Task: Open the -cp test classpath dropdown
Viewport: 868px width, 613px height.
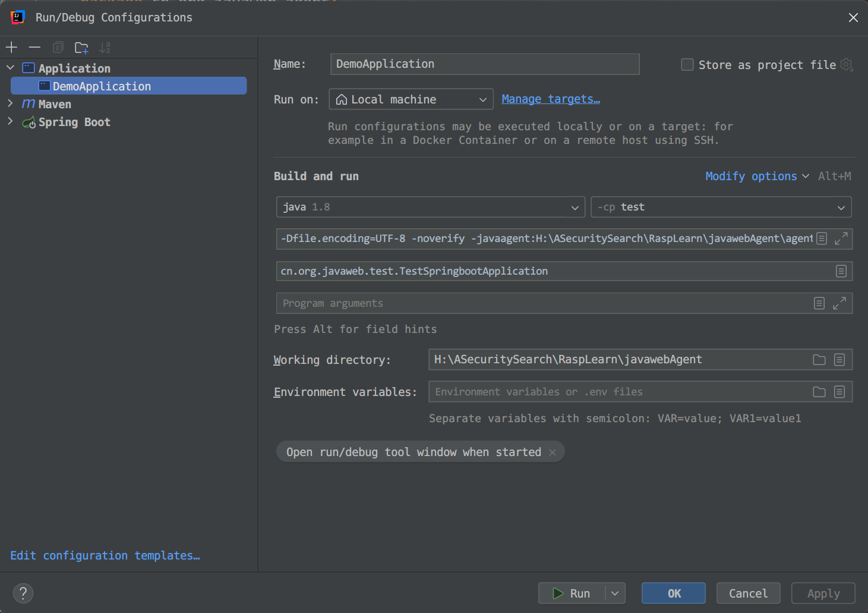Action: (721, 207)
